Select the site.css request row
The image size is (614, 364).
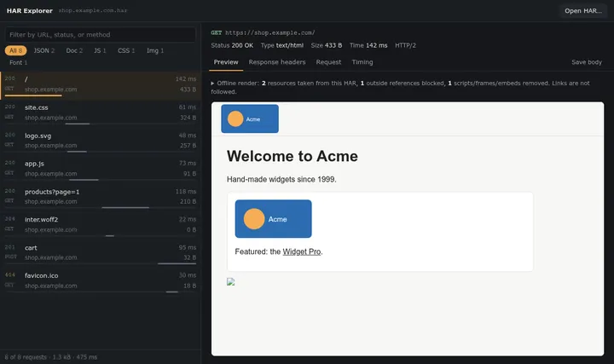tap(101, 113)
